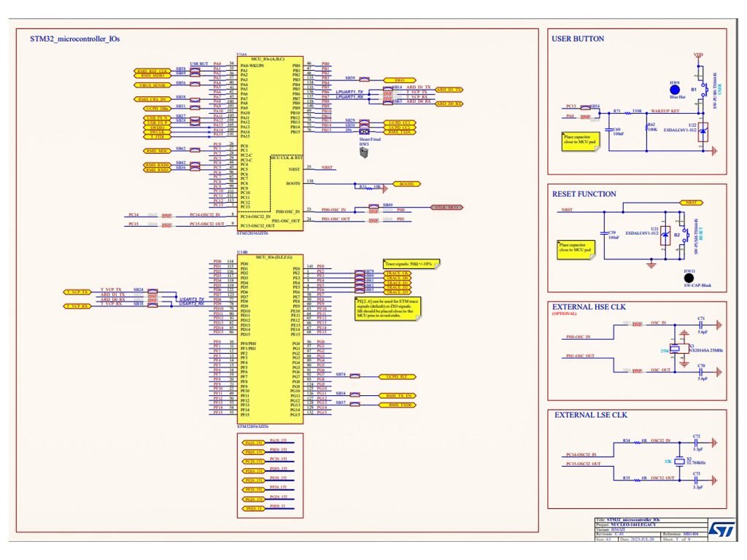Select the C71 5.6pF capacitor symbol

pos(701,324)
